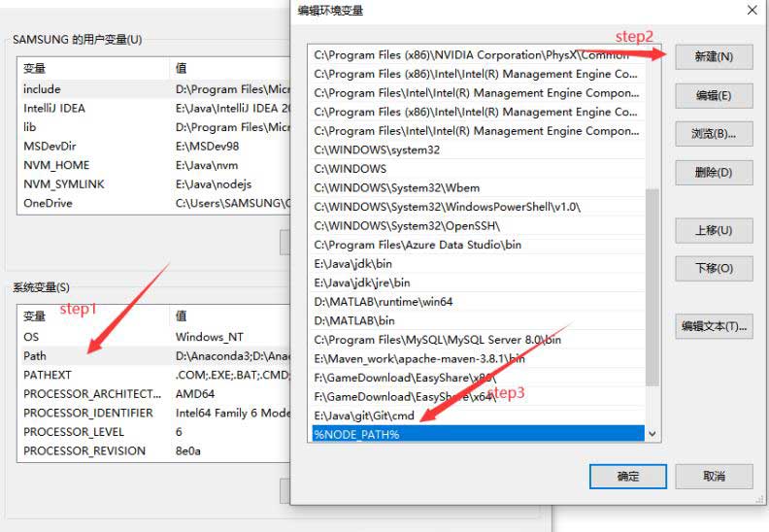Screen dimensions: 769x532
Task: Select the PATHEXT system variable row
Action: [x=154, y=375]
